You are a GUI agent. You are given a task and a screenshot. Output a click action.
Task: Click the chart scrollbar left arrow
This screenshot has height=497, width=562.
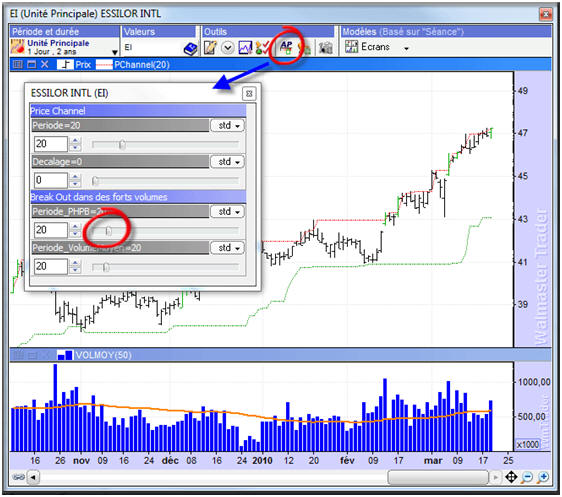33,477
